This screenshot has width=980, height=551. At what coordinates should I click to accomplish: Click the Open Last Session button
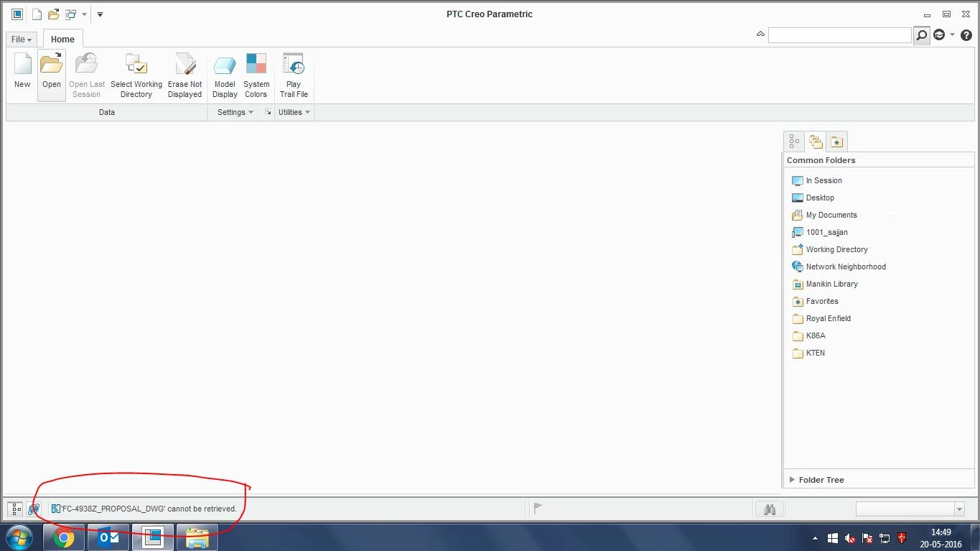87,75
